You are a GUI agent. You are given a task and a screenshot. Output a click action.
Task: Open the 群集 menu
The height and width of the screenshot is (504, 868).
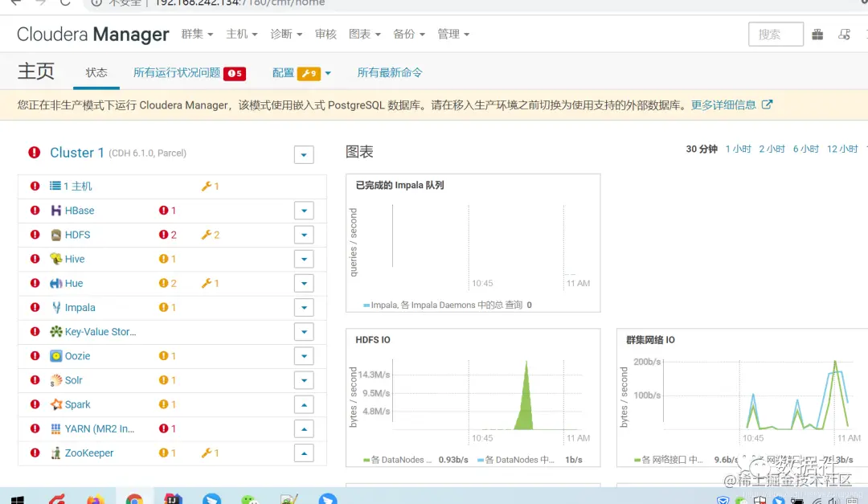197,35
